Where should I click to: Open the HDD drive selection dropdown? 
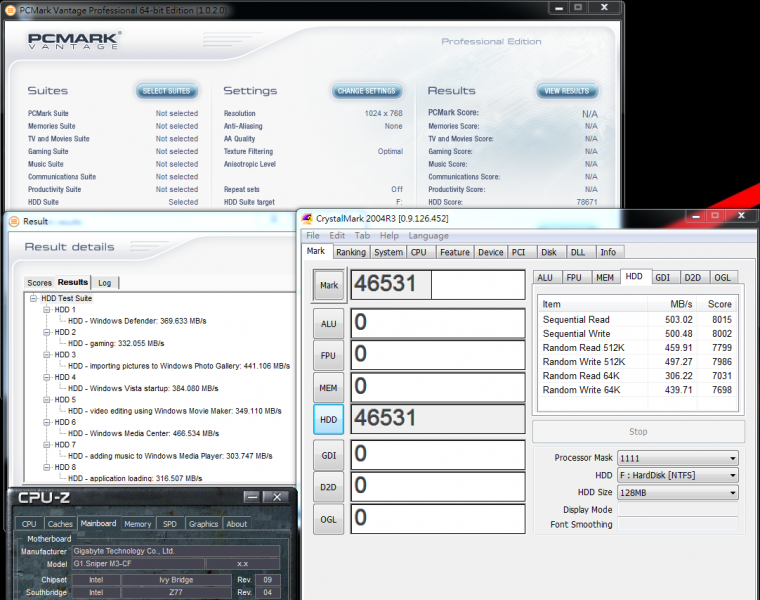[x=733, y=475]
